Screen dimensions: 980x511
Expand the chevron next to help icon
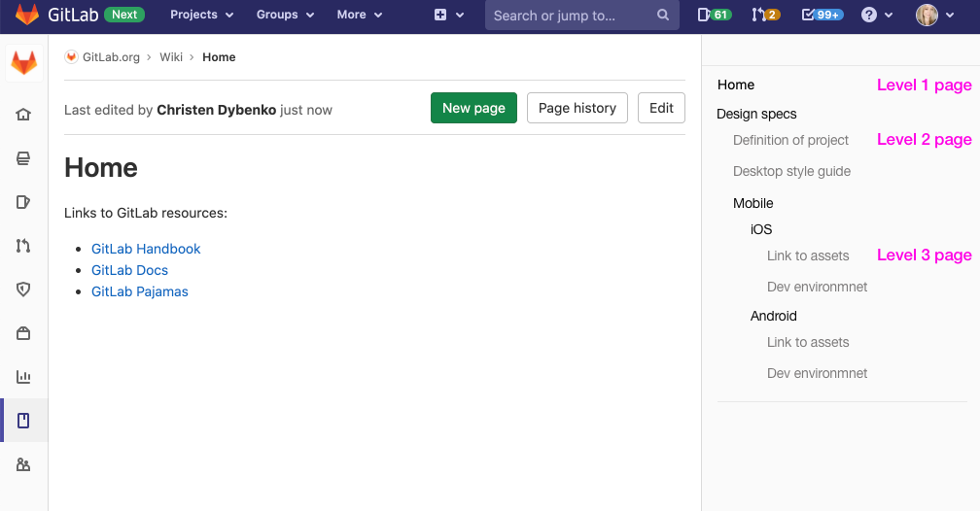click(889, 15)
